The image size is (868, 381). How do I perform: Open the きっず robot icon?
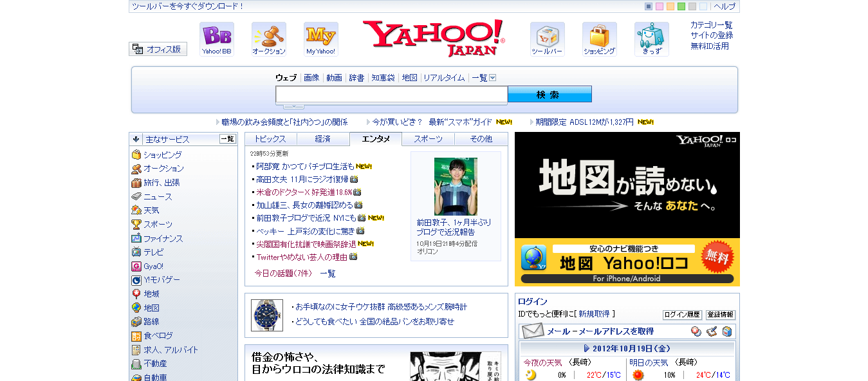click(x=652, y=39)
